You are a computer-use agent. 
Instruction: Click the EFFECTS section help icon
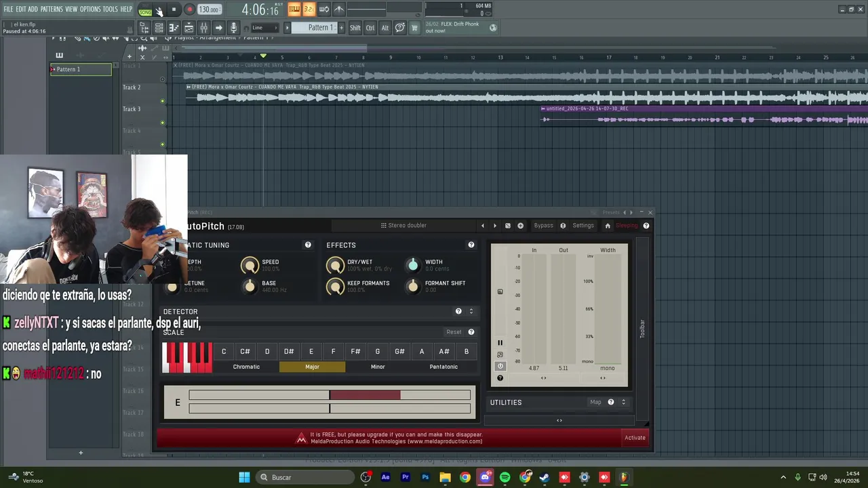coord(471,245)
